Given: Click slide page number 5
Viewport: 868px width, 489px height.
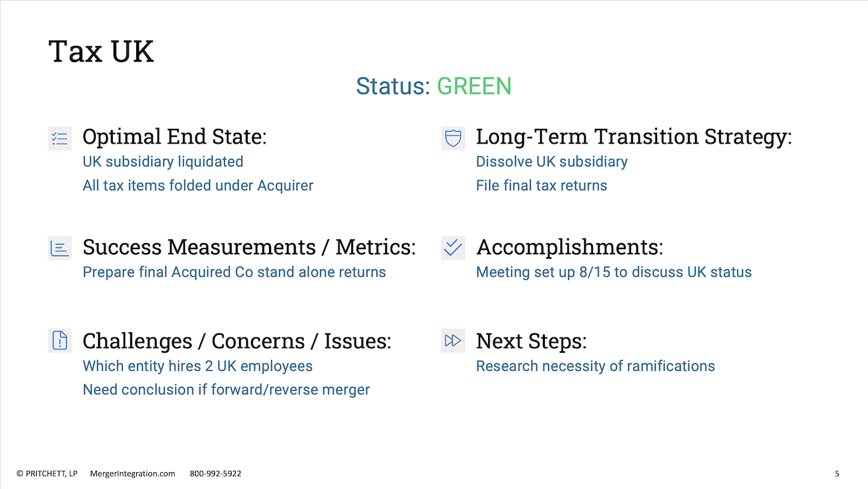Looking at the screenshot, I should [x=837, y=474].
